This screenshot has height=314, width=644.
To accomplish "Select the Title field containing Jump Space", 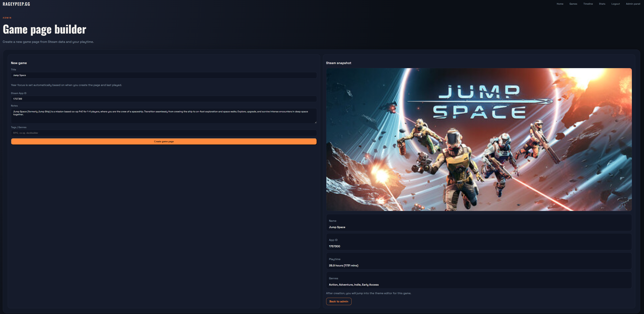I will (164, 75).
